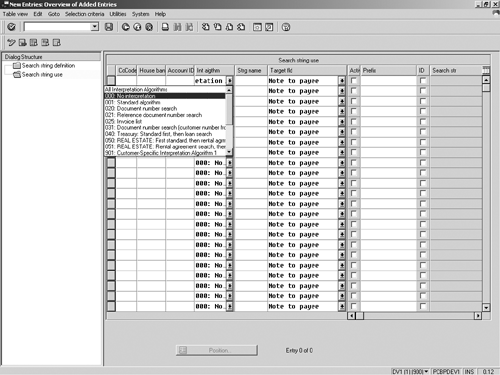500x375 pixels.
Task: Click the folder icon for Search string definition
Action: pyautogui.click(x=17, y=65)
